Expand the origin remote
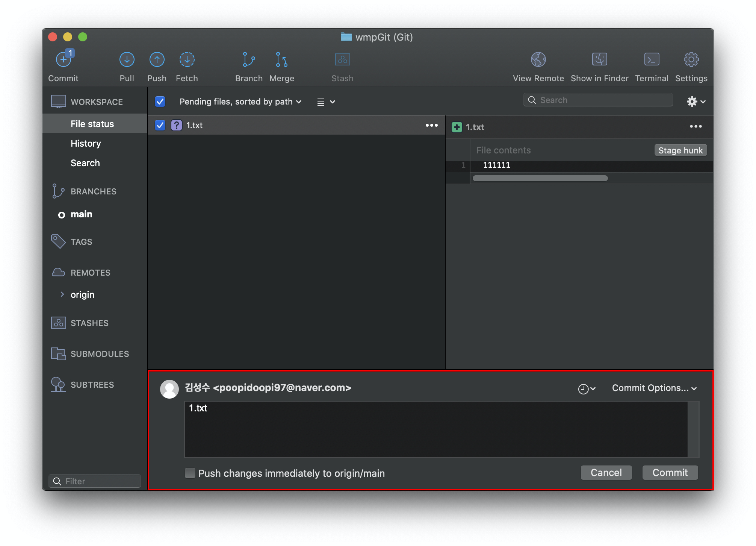 62,294
